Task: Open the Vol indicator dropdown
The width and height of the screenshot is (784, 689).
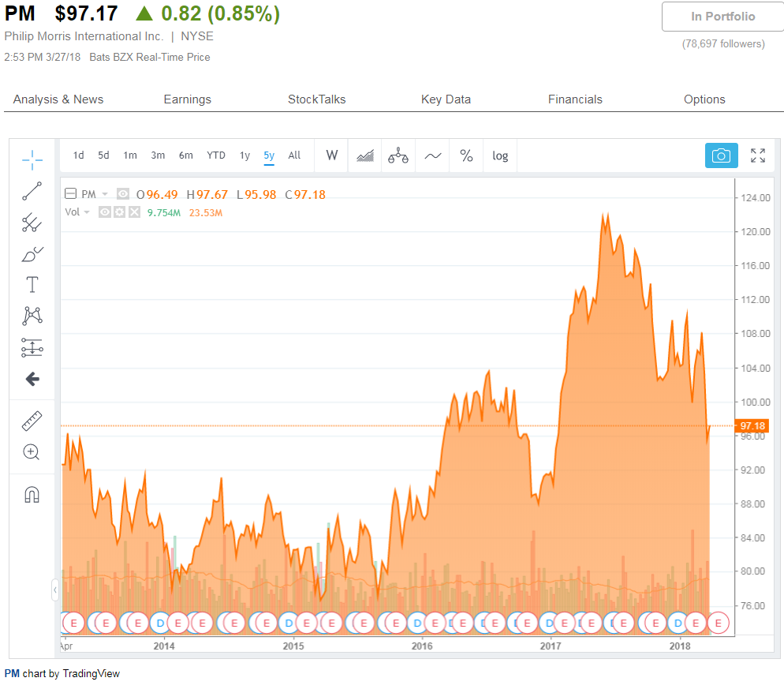Action: point(87,212)
